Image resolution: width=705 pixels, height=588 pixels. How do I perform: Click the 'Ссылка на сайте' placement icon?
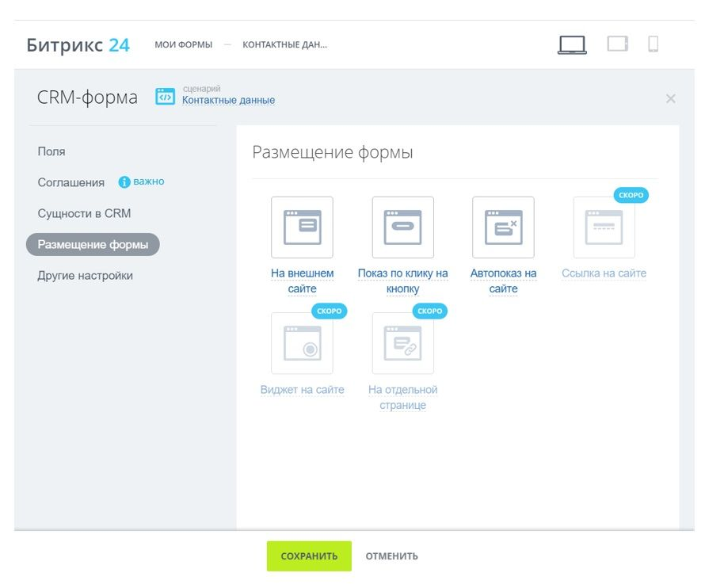coord(604,227)
